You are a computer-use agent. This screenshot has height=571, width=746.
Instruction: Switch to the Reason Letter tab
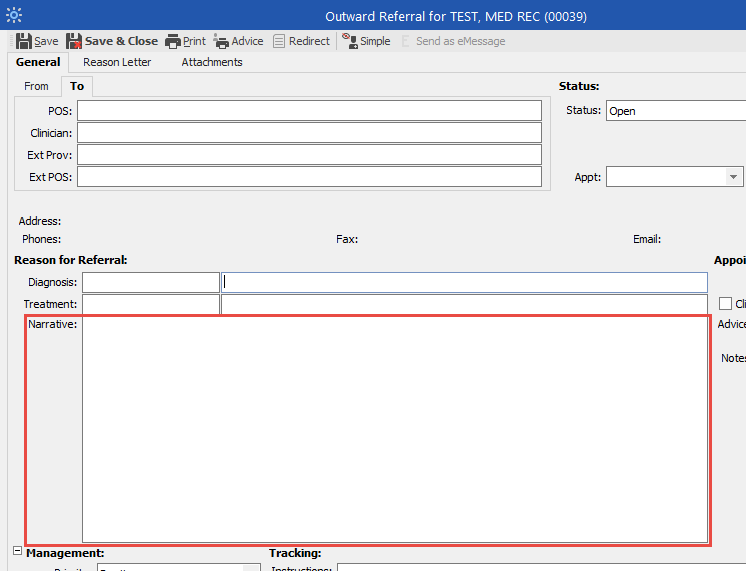coord(117,62)
